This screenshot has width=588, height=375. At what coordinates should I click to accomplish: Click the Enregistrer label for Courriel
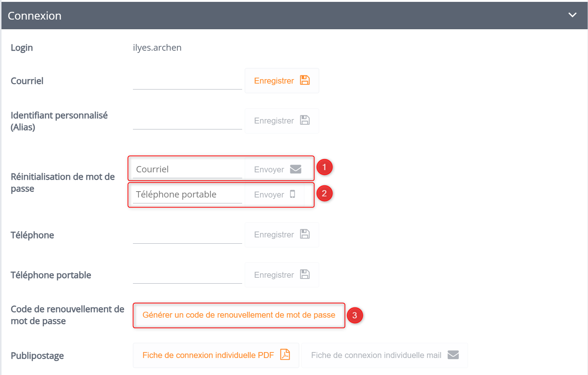(x=274, y=81)
